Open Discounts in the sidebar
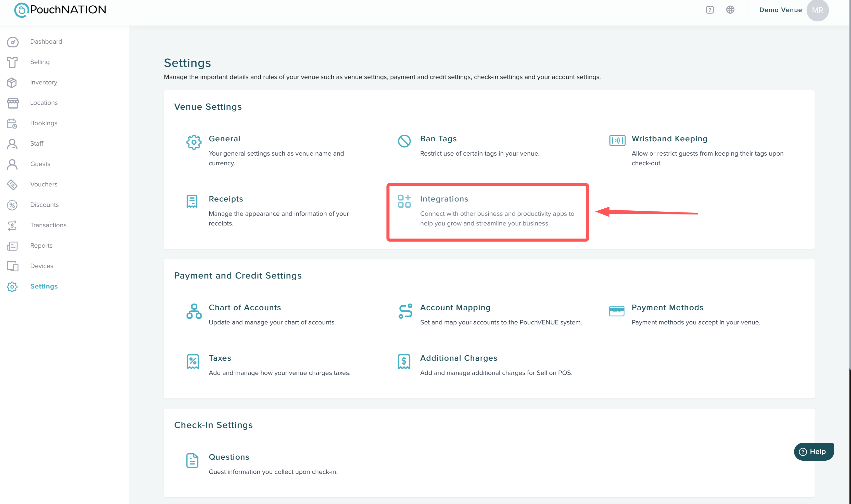The image size is (851, 504). (44, 205)
